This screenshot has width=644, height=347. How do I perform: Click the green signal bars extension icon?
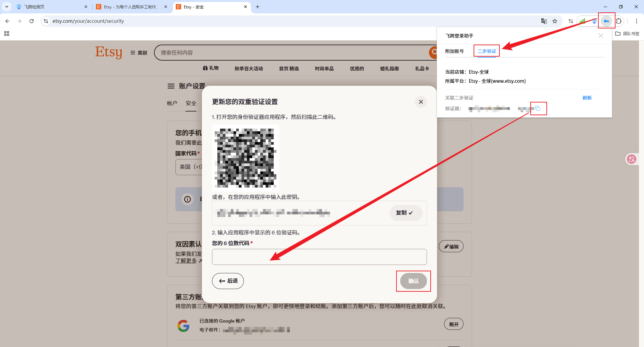(x=582, y=21)
